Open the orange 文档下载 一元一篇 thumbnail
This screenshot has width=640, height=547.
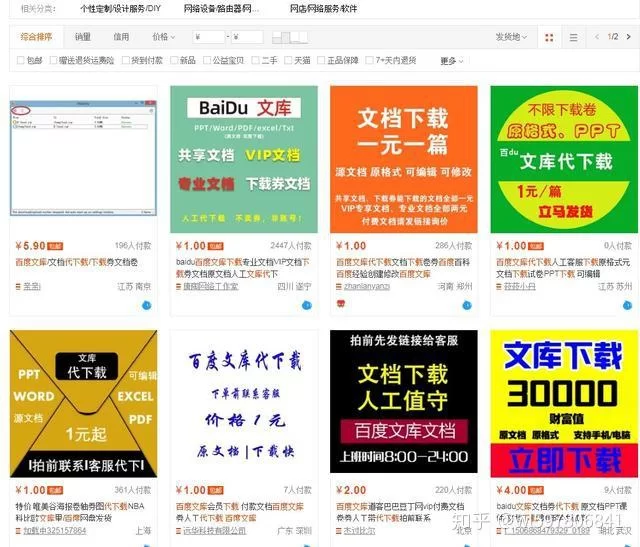point(404,159)
